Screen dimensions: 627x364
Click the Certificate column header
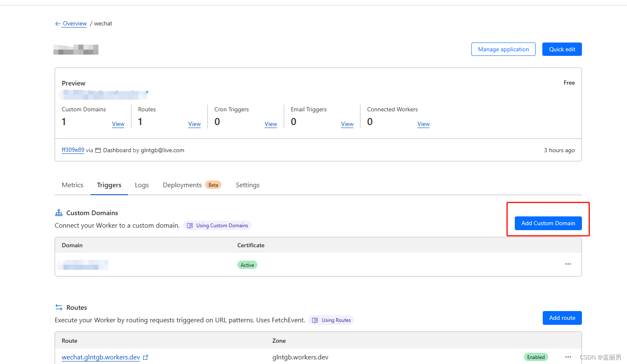coord(251,245)
